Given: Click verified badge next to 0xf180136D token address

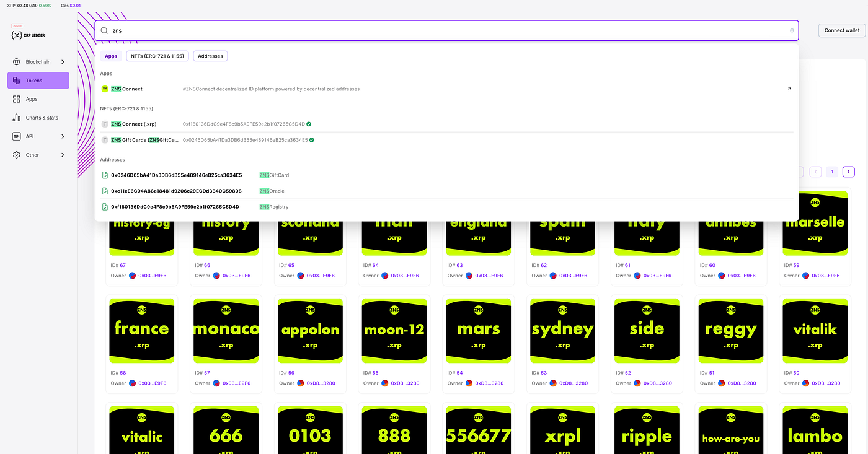Looking at the screenshot, I should pyautogui.click(x=309, y=124).
